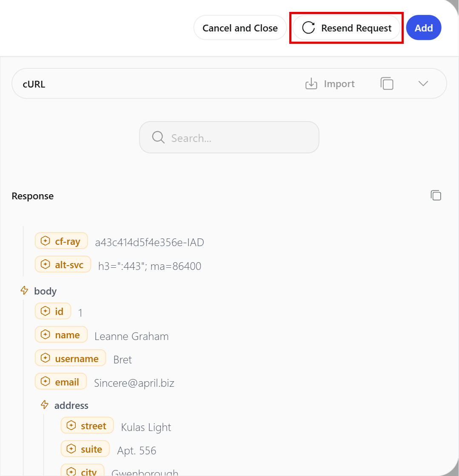The image size is (459, 476).
Task: Click the hexagon icon on id pill
Action: [x=45, y=311]
